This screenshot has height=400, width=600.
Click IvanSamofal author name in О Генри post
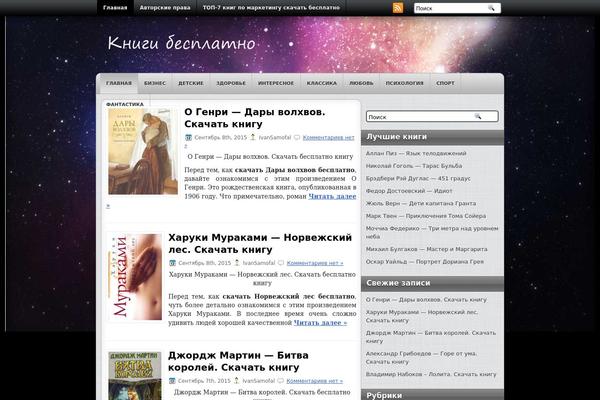pos(275,137)
